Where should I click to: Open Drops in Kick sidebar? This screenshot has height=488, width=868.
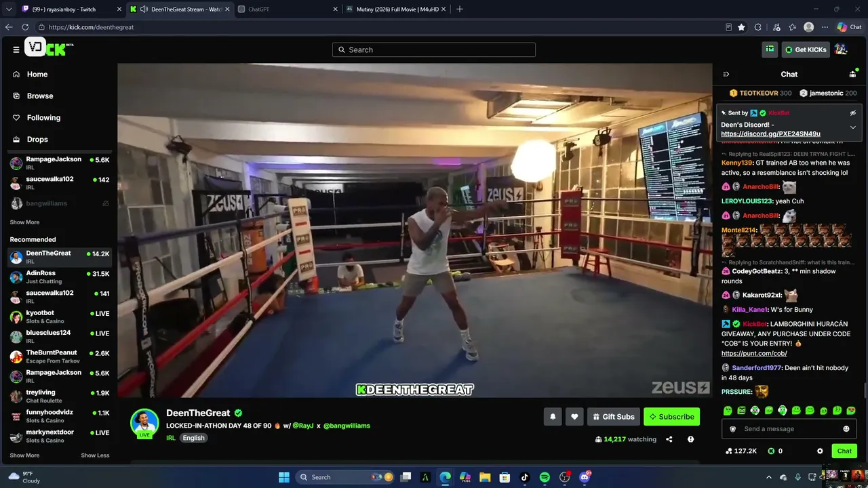[x=37, y=140]
